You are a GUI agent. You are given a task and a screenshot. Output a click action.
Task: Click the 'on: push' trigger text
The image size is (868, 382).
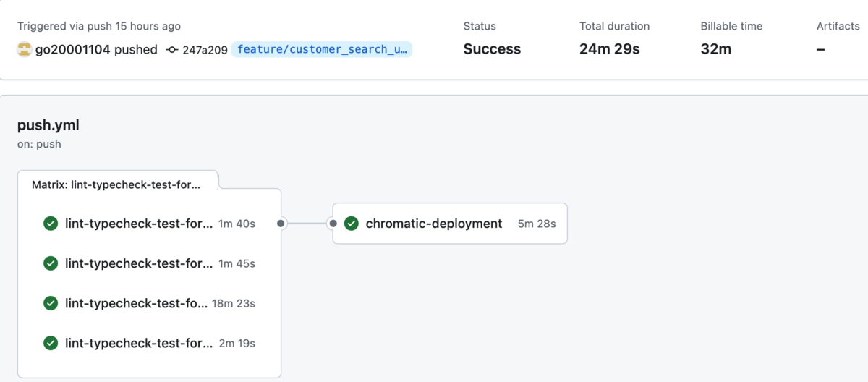[39, 144]
